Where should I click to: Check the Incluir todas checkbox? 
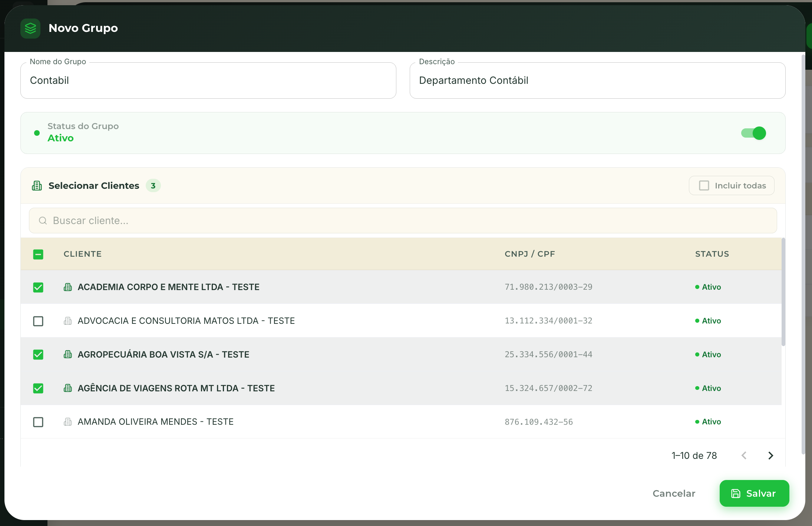(704, 185)
